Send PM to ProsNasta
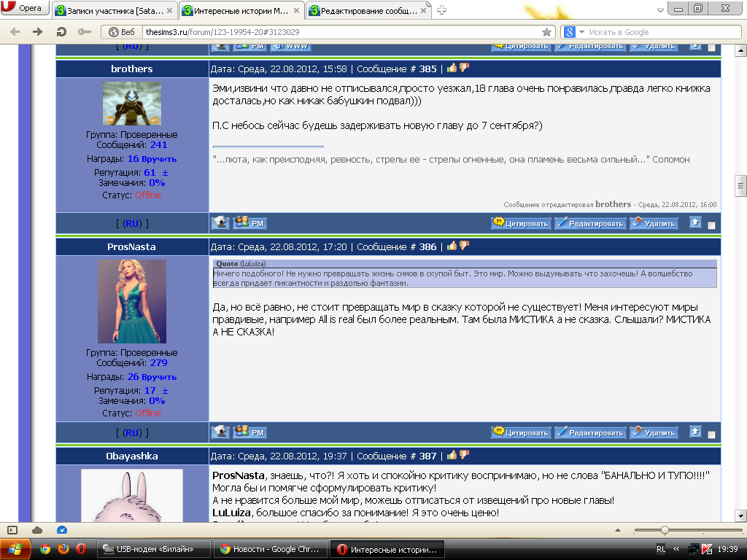Viewport: 747px width, 560px height. pyautogui.click(x=249, y=432)
